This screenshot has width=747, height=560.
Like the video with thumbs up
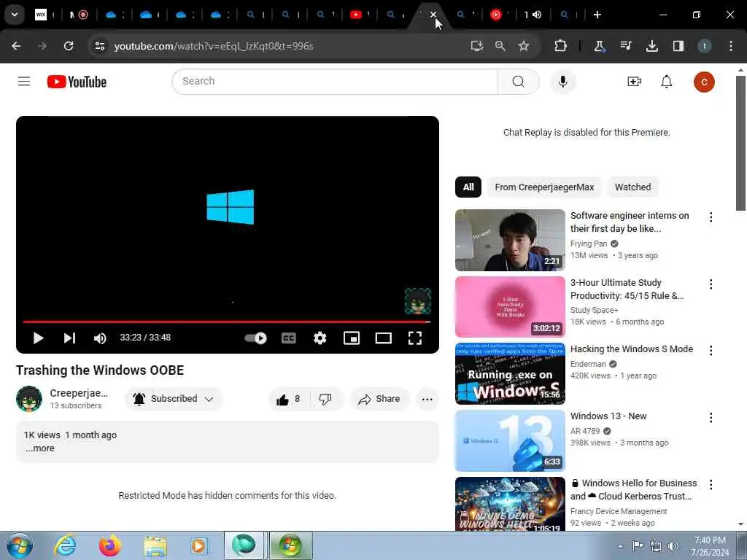(x=288, y=399)
